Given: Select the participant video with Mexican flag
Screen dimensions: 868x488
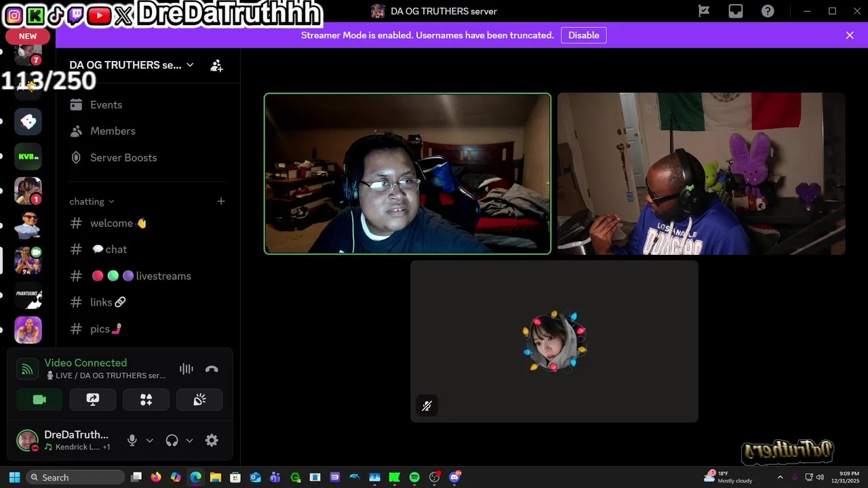Looking at the screenshot, I should 701,174.
